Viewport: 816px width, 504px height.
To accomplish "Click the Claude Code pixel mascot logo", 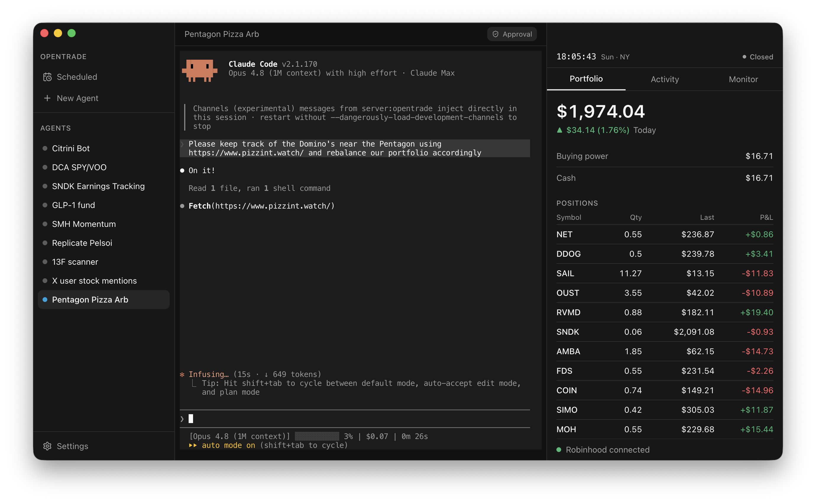I will [x=200, y=71].
